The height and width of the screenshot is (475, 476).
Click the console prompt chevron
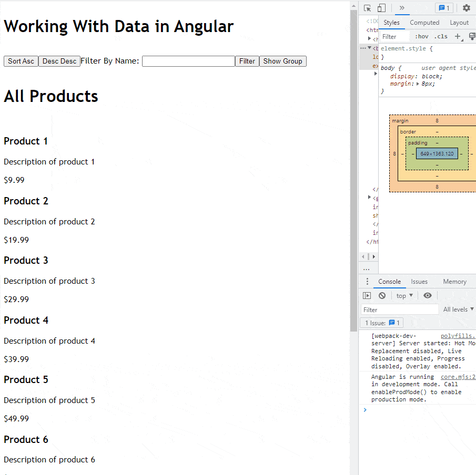365,410
